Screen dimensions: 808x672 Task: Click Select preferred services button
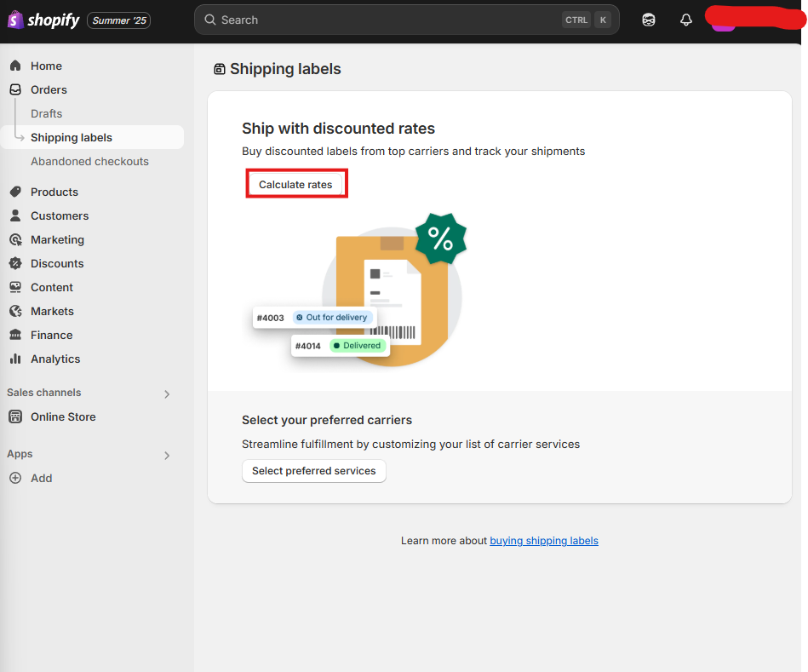pos(314,470)
